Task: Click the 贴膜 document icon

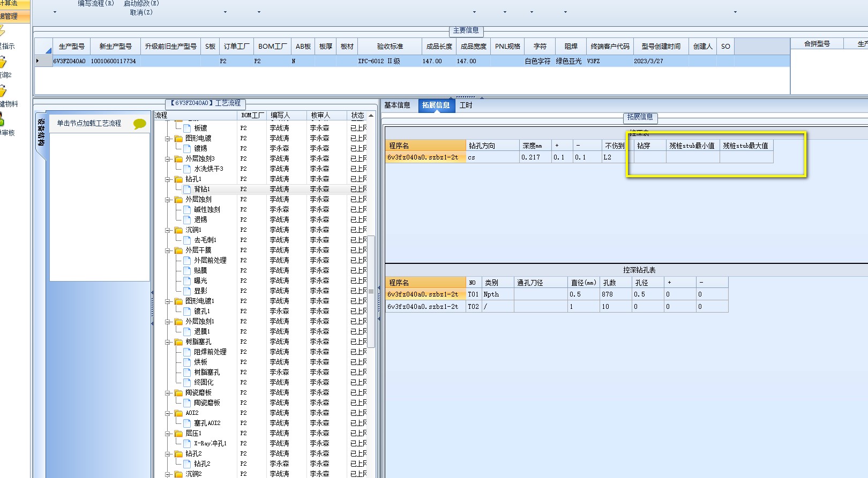Action: tap(187, 270)
